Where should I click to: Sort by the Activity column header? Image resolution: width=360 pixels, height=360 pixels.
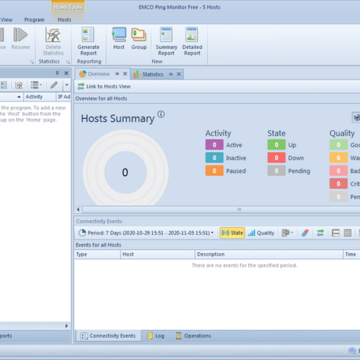(39, 97)
